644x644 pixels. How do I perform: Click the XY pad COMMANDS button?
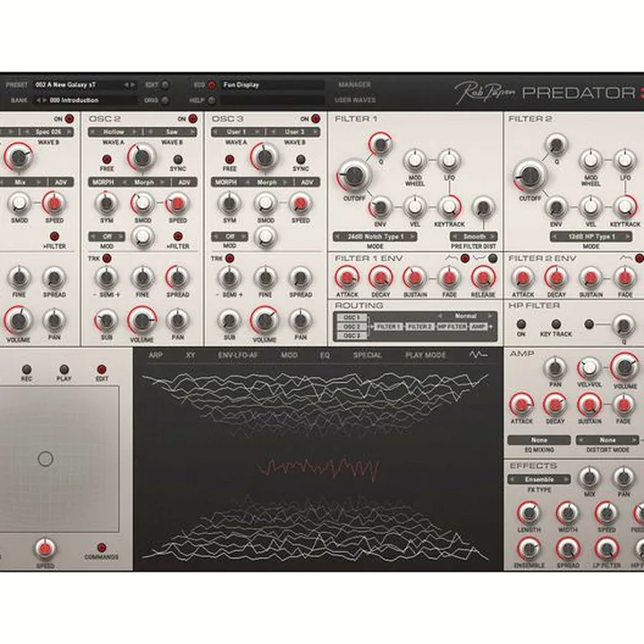[x=101, y=547]
